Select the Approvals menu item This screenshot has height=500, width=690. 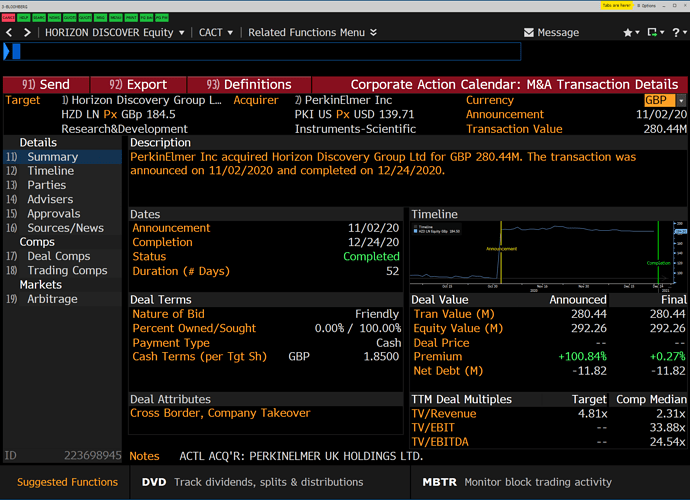62,214
